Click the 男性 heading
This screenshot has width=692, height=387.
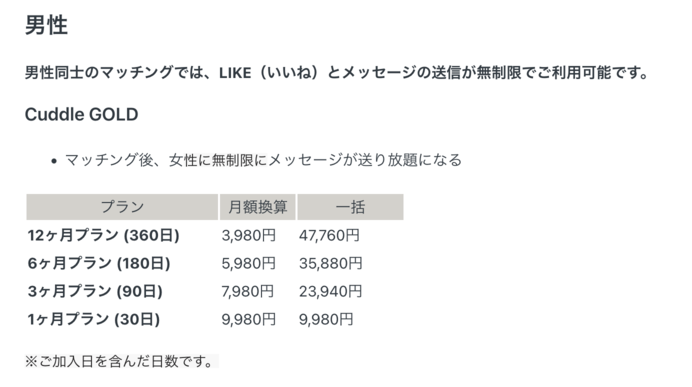[x=46, y=25]
